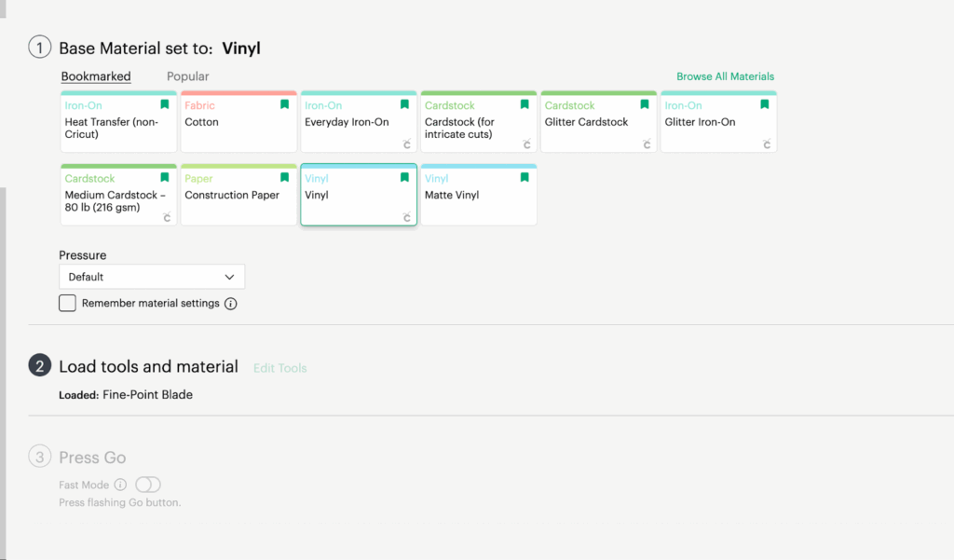Click bookmark icon on Matte Vinyl card
Image resolution: width=954 pixels, height=560 pixels.
(x=525, y=177)
